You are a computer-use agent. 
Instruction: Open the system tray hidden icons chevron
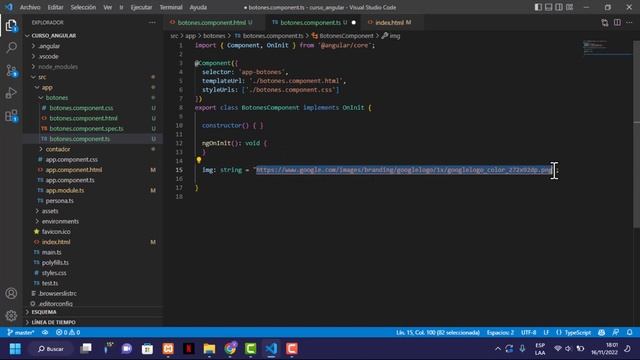tap(498, 349)
